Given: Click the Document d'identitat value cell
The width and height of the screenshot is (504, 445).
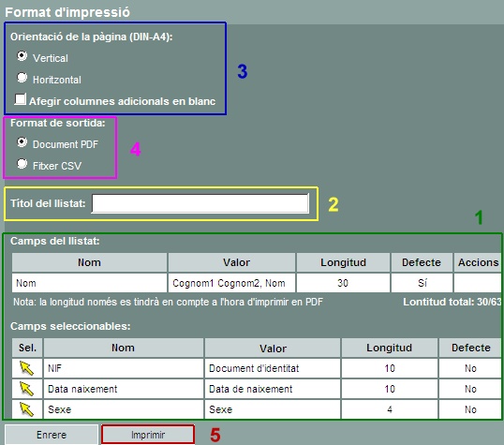Looking at the screenshot, I should [x=273, y=368].
